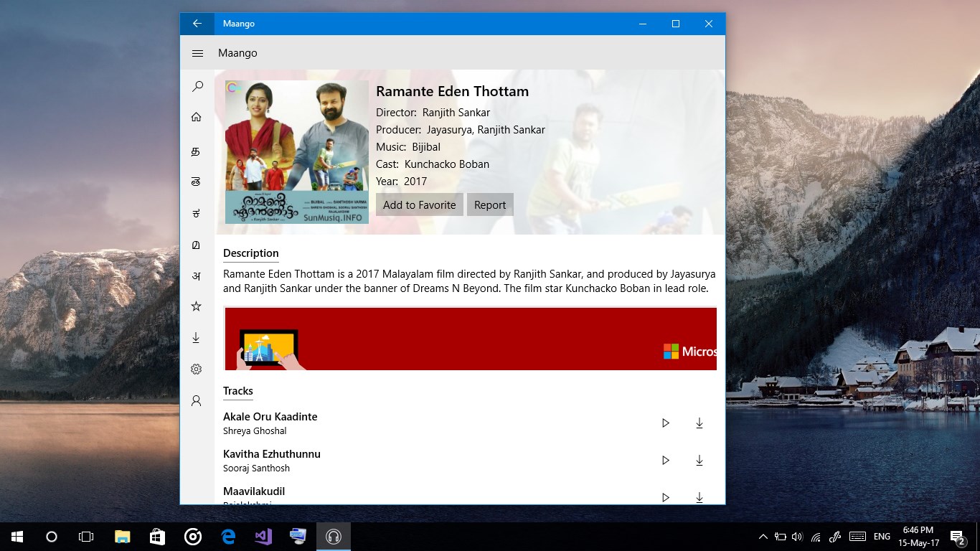980x551 pixels.
Task: Click the Tracks heading
Action: point(238,391)
